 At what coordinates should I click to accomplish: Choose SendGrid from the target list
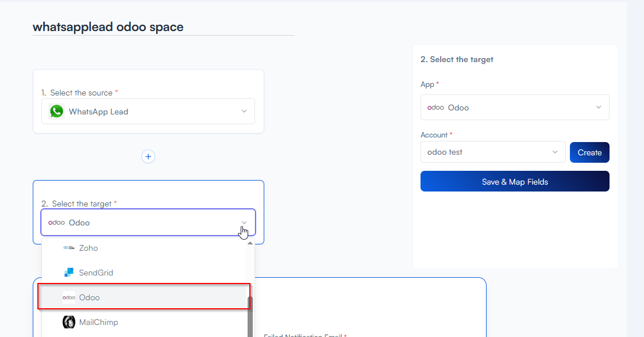tap(96, 273)
